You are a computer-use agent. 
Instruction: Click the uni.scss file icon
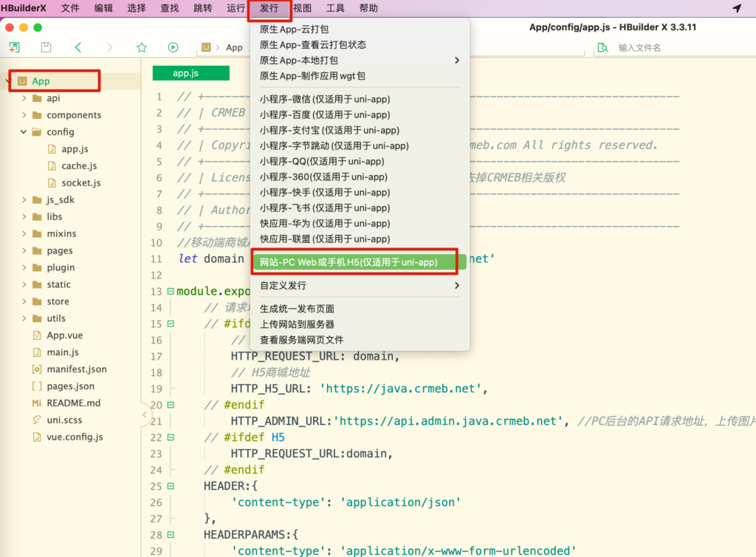[37, 420]
